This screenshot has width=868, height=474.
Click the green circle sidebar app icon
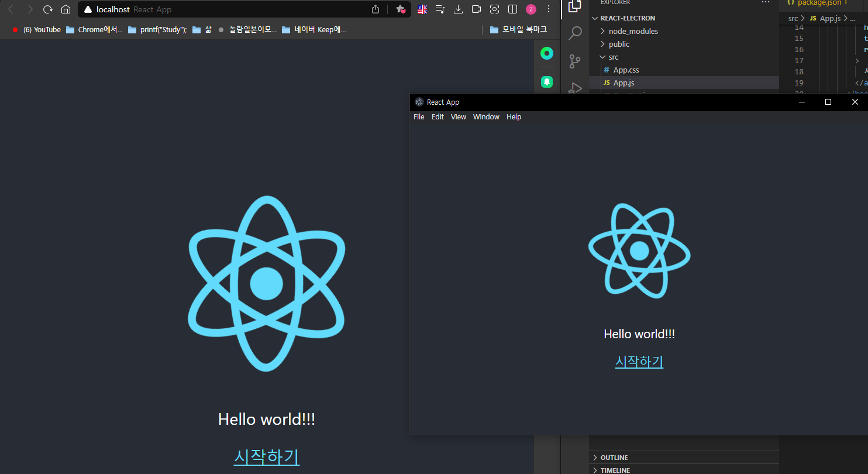pyautogui.click(x=547, y=54)
